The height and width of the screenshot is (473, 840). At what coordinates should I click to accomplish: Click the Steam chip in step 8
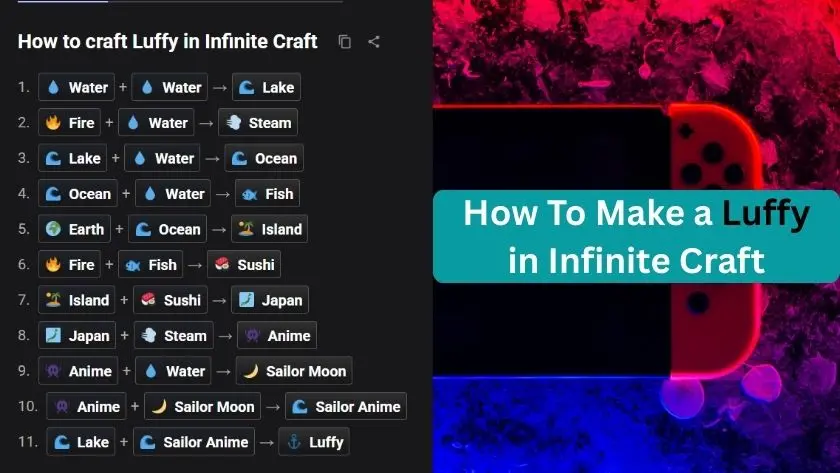tap(174, 336)
